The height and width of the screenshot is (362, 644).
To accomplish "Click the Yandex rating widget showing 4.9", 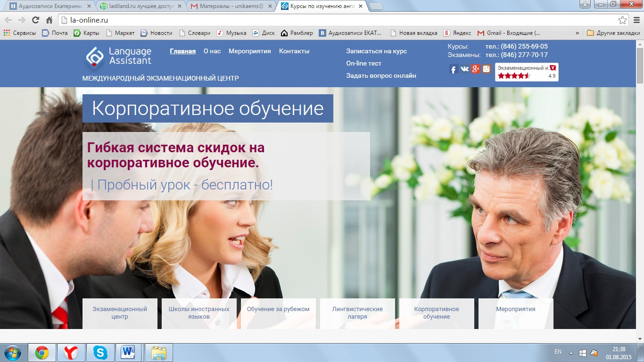I will coord(527,72).
